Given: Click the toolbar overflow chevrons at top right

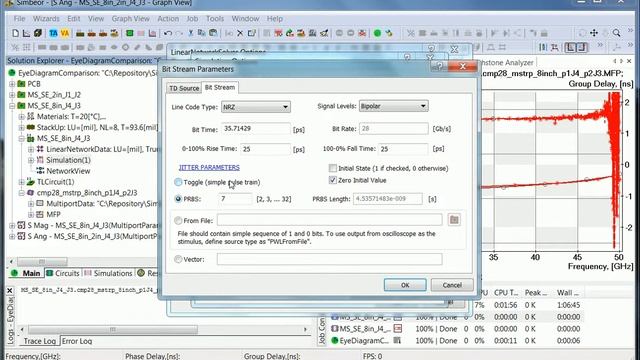Looking at the screenshot, I should tap(630, 31).
